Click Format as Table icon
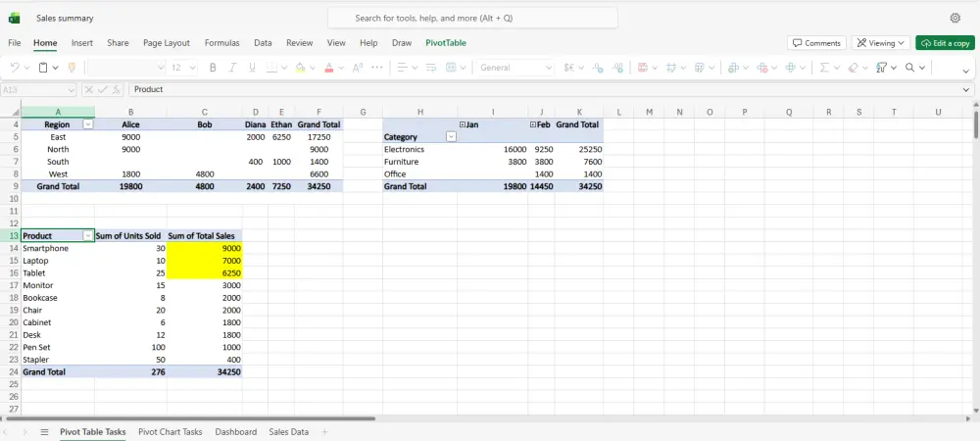Viewport: 980px width, 441px height. coord(700,68)
